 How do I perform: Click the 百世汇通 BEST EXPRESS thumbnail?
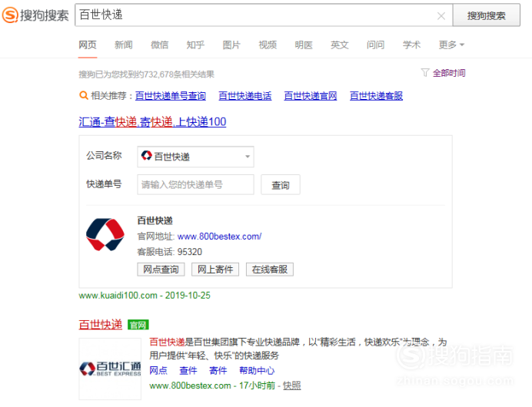pos(110,369)
